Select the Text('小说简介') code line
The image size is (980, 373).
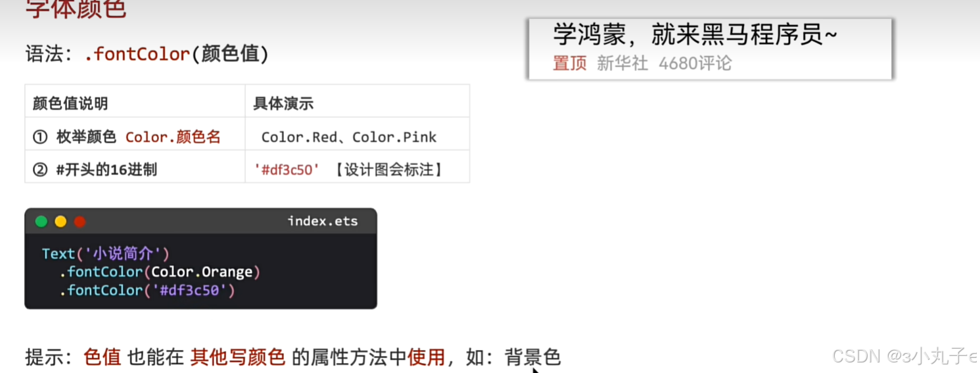(x=106, y=253)
